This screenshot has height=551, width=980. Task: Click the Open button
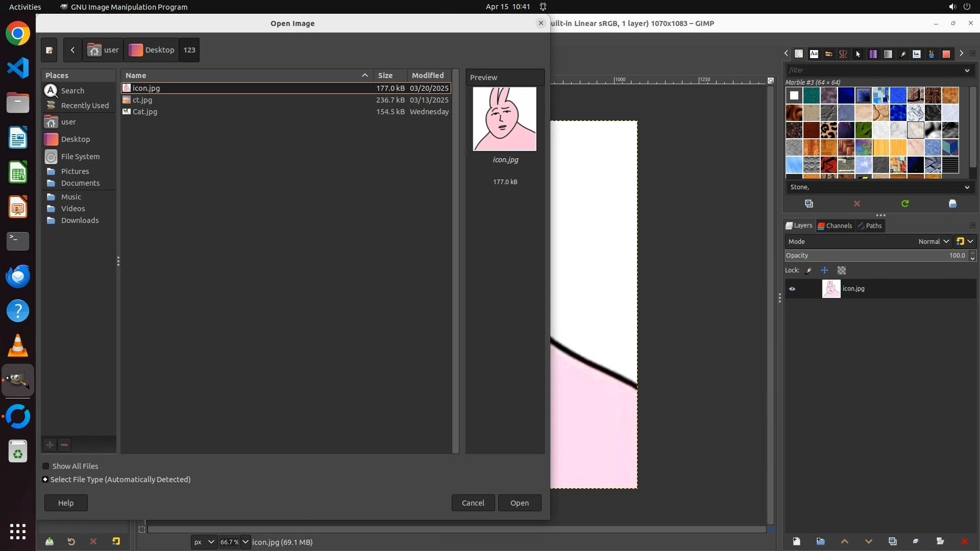coord(520,503)
